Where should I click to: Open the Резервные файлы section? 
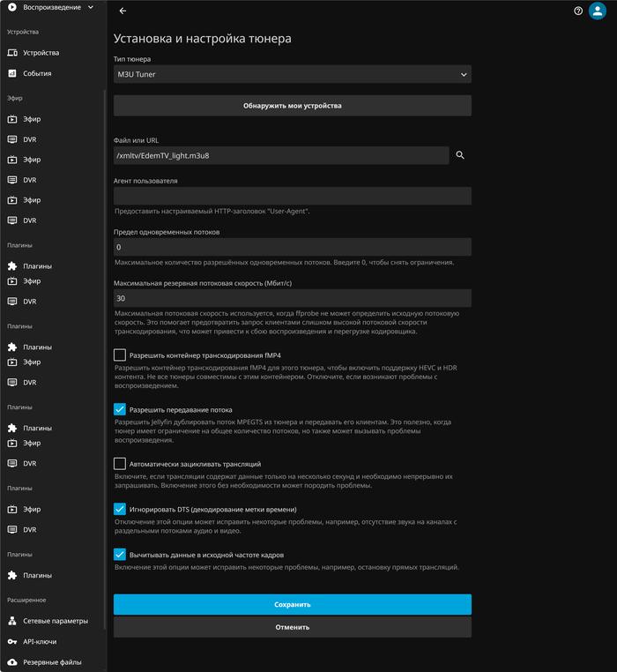click(49, 661)
